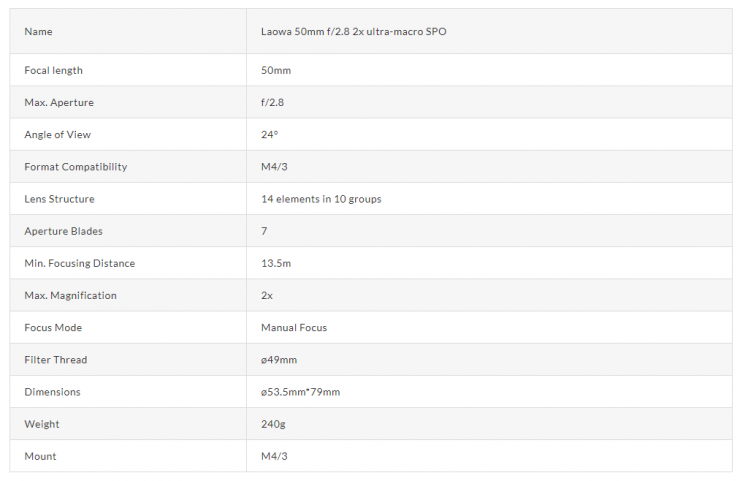Click the "Focal length" label cell

(x=53, y=71)
